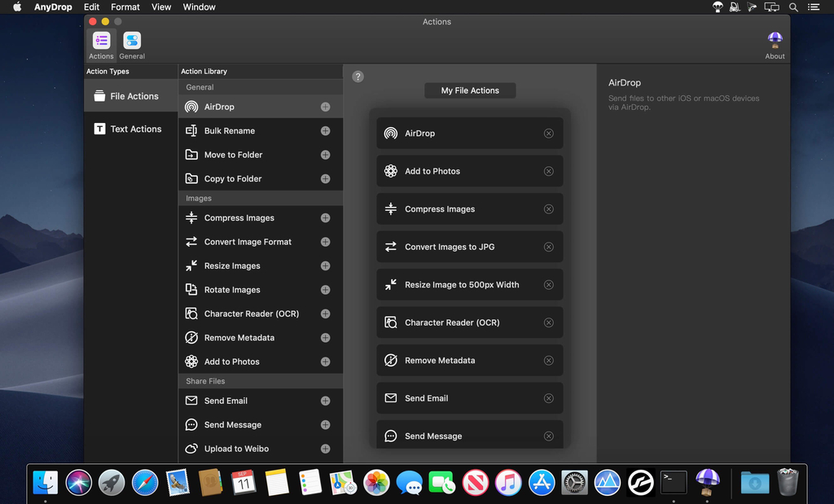Remove Compress Images from My File Actions
Viewport: 834px width, 504px height.
548,209
